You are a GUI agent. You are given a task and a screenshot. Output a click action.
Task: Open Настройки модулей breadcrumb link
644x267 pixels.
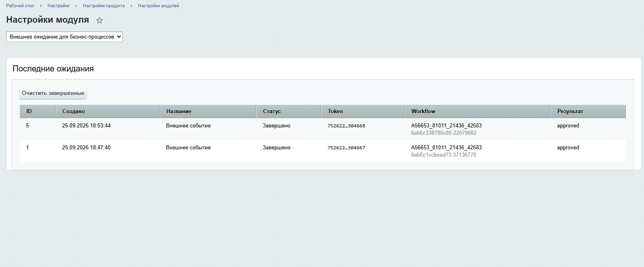(x=158, y=6)
